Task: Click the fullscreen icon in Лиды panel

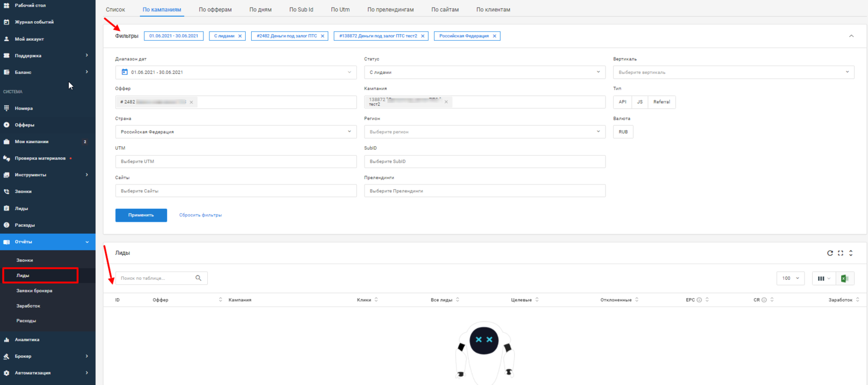Action: click(x=840, y=253)
